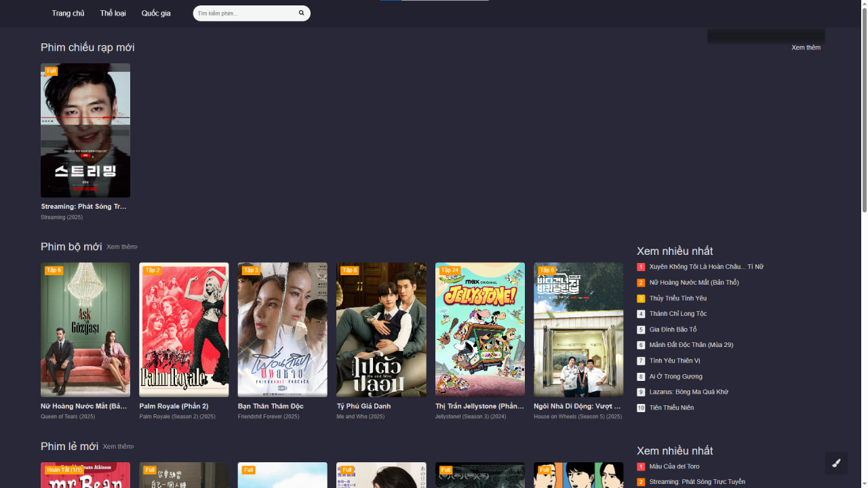This screenshot has height=488, width=868.
Task: Open the Thể loại genre menu
Action: [x=113, y=14]
